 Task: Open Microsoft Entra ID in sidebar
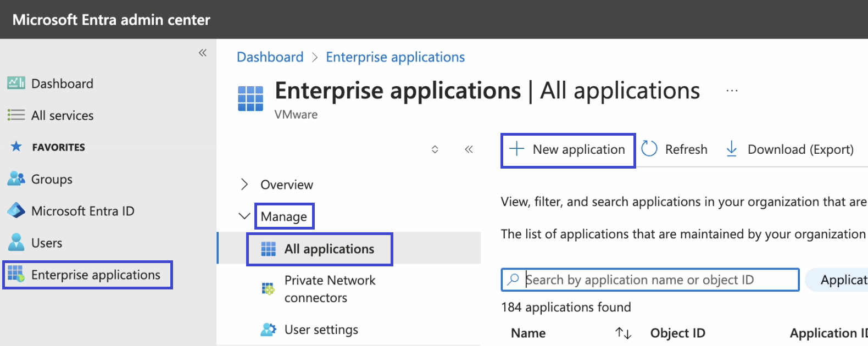pyautogui.click(x=82, y=211)
